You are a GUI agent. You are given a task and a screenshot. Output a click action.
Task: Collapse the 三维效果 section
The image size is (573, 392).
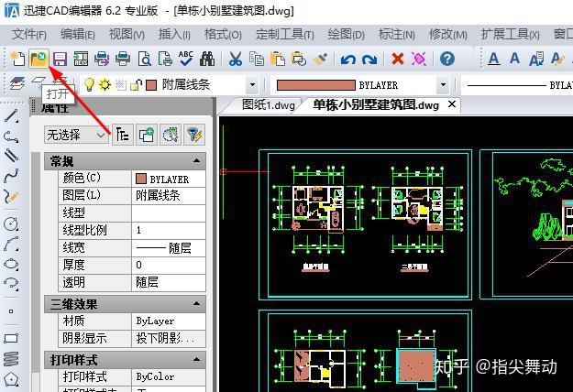pos(196,304)
